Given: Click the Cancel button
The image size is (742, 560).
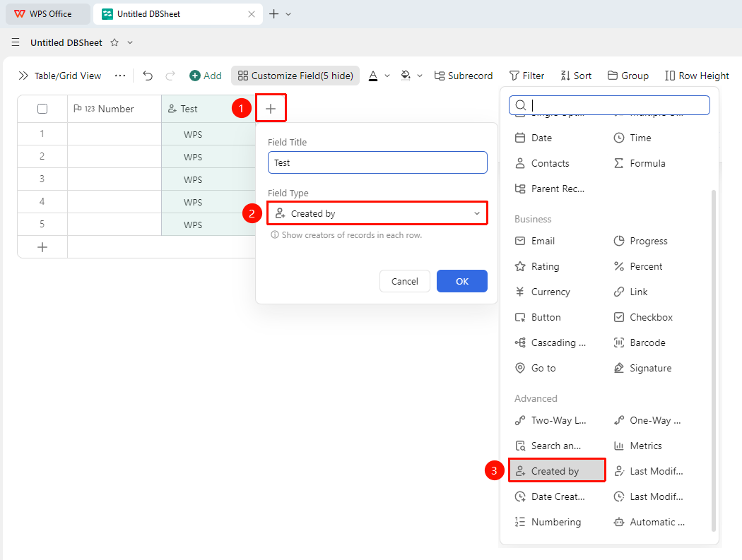Looking at the screenshot, I should tap(405, 281).
